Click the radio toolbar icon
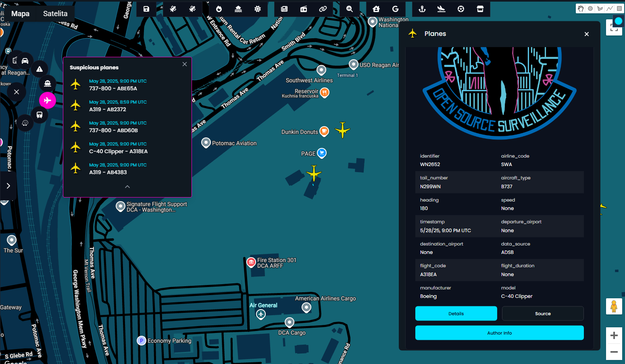This screenshot has width=625, height=364. (304, 9)
